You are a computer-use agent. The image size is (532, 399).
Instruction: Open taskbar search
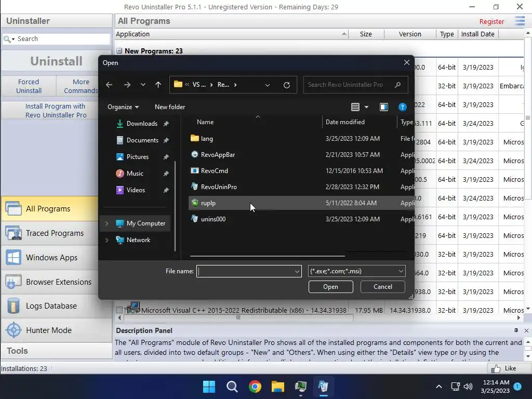coord(232,387)
